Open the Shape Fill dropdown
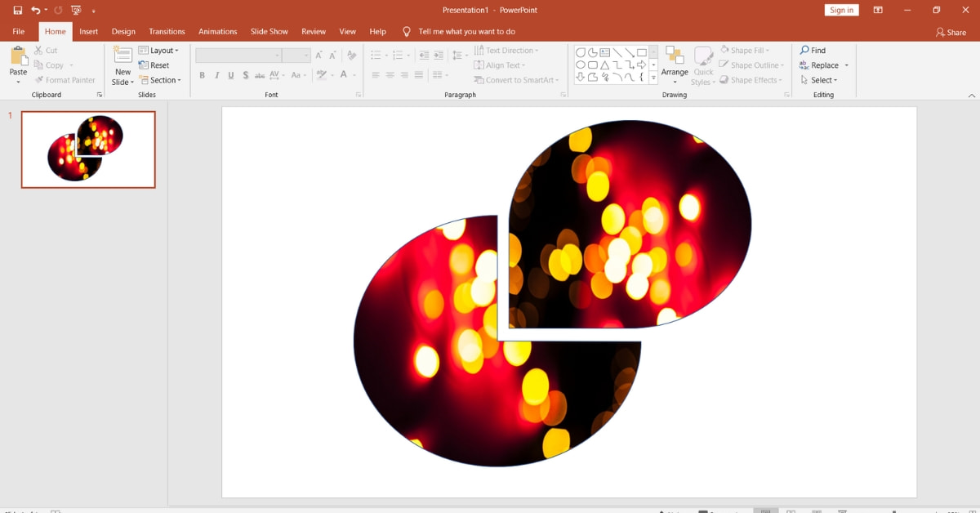Image resolution: width=980 pixels, height=513 pixels. click(x=745, y=51)
